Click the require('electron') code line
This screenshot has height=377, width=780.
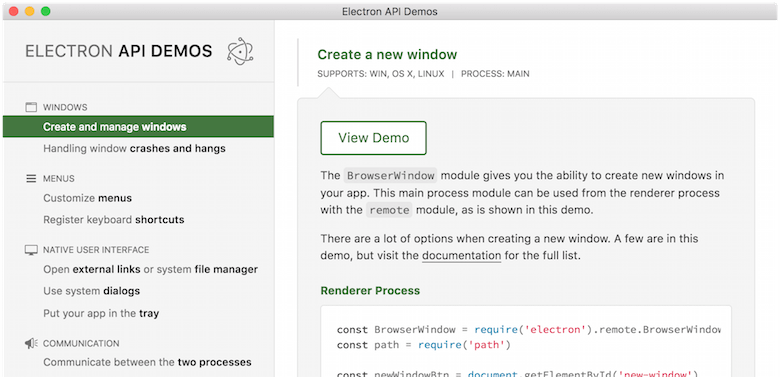point(529,329)
